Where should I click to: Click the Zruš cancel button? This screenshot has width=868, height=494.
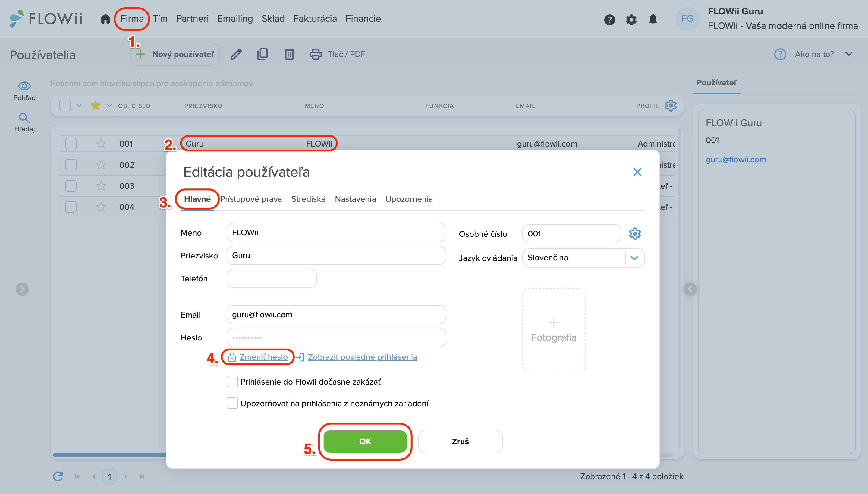[x=460, y=441]
